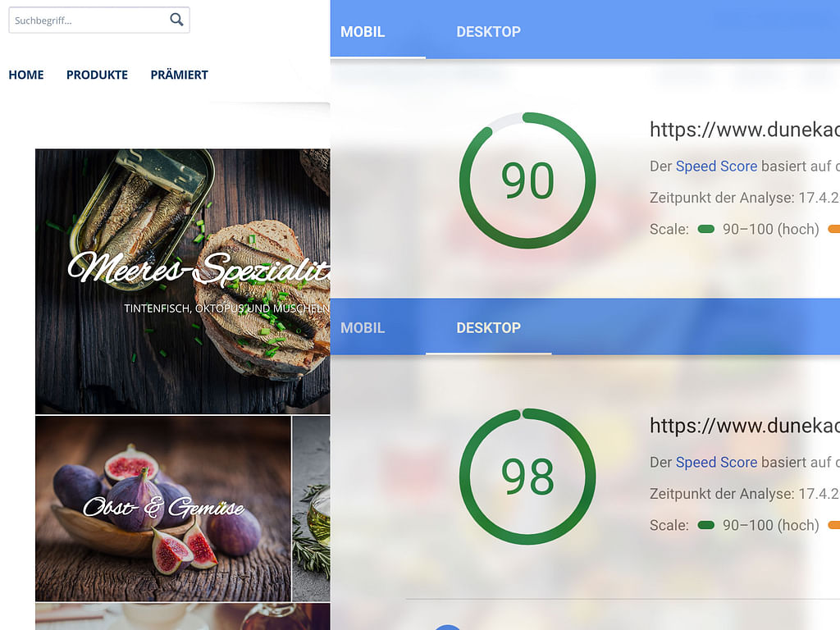Select the lower DESKTOP tab
This screenshot has width=840, height=630.
[x=489, y=328]
